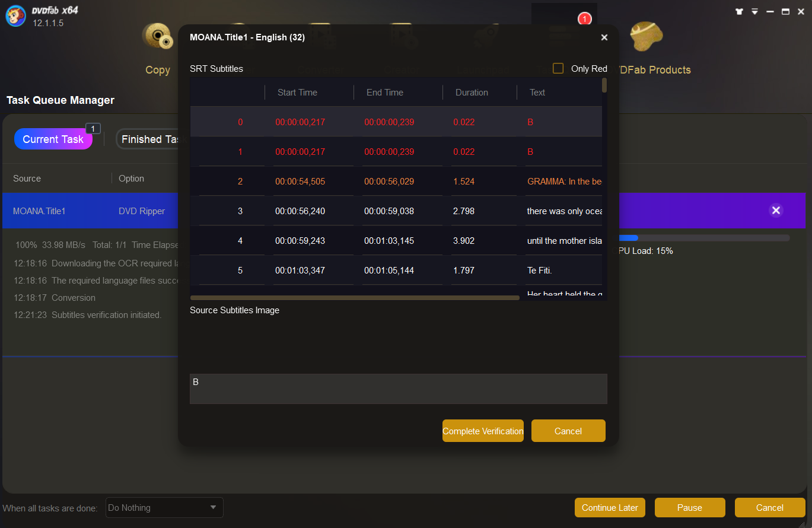Enable the Only Red checkbox

(558, 68)
